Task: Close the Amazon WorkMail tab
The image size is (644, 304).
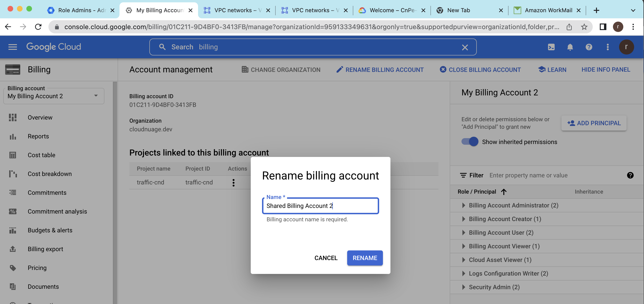Action: point(578,10)
